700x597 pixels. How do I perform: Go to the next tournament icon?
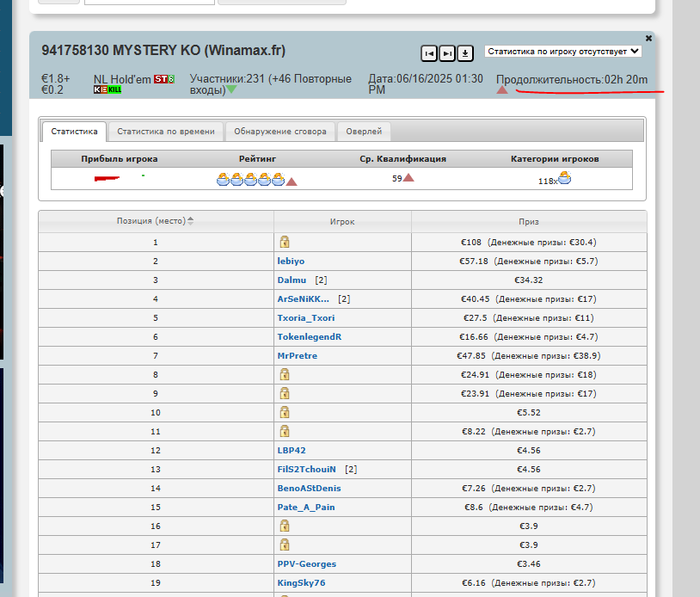tap(447, 54)
